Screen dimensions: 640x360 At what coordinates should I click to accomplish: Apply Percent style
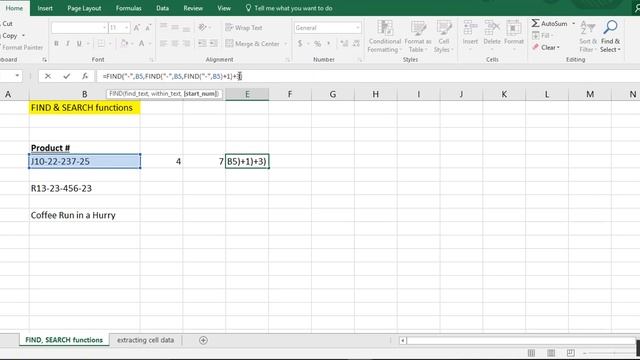[318, 43]
